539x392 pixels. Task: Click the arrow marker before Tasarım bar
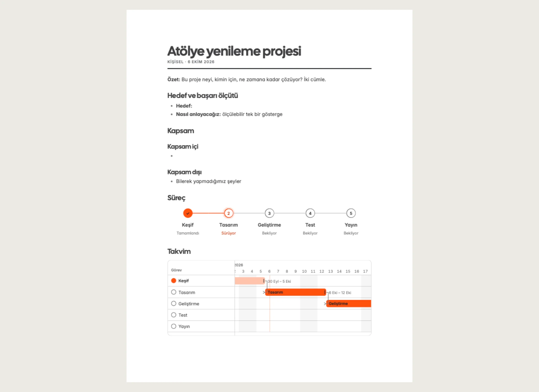[x=264, y=292]
